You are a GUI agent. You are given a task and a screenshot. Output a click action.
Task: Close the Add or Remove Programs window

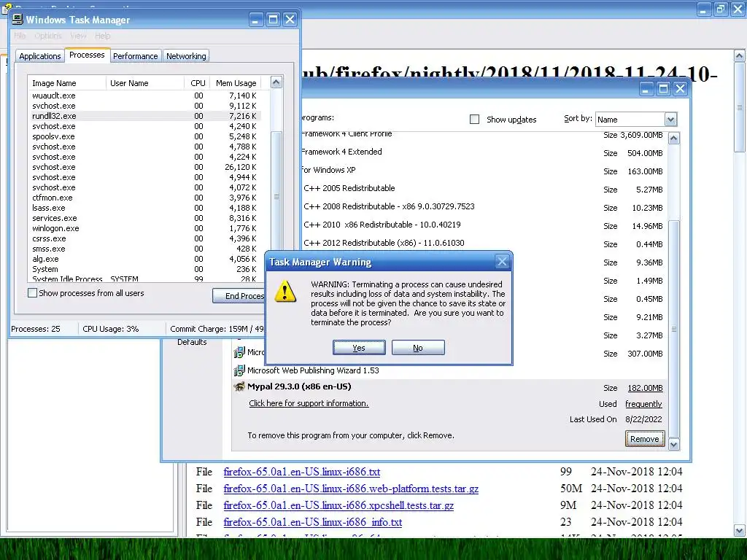(681, 88)
